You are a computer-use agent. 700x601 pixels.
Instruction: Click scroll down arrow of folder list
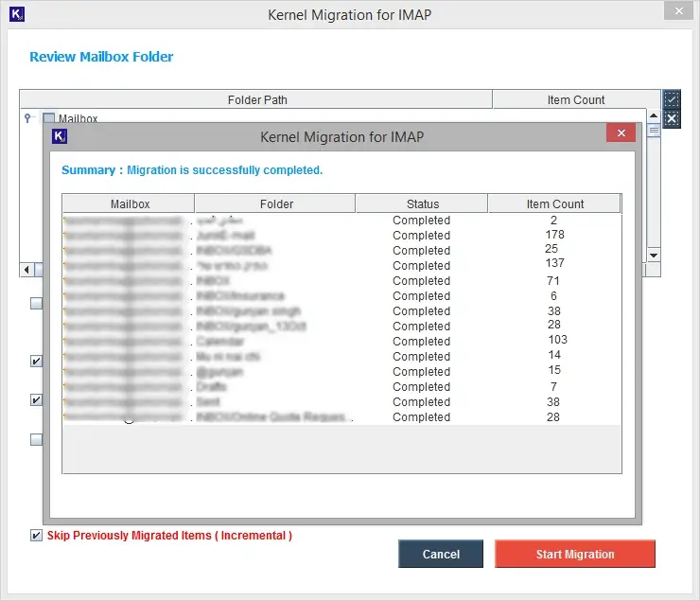(654, 256)
